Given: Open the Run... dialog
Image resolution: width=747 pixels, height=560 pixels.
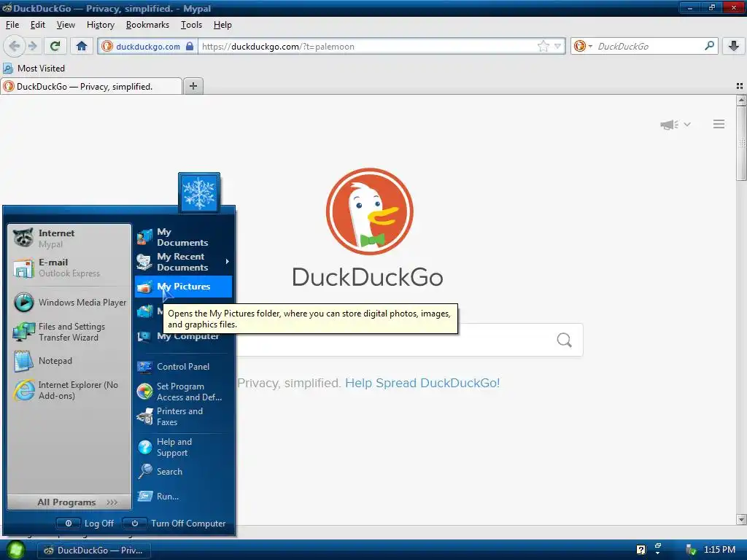Looking at the screenshot, I should (183, 496).
